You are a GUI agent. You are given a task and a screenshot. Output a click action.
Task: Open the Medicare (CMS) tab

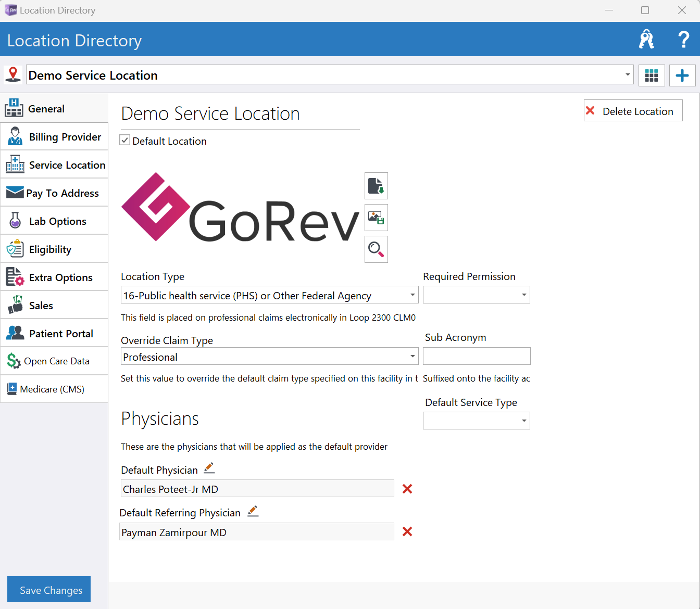54,389
